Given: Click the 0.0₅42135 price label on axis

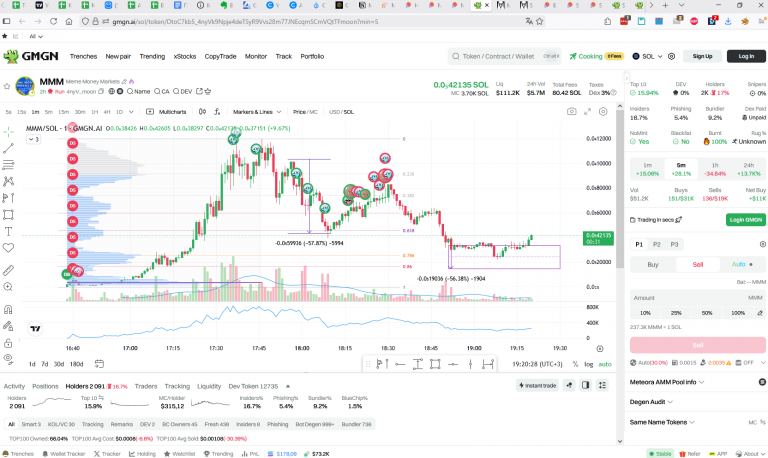Looking at the screenshot, I should (x=599, y=238).
